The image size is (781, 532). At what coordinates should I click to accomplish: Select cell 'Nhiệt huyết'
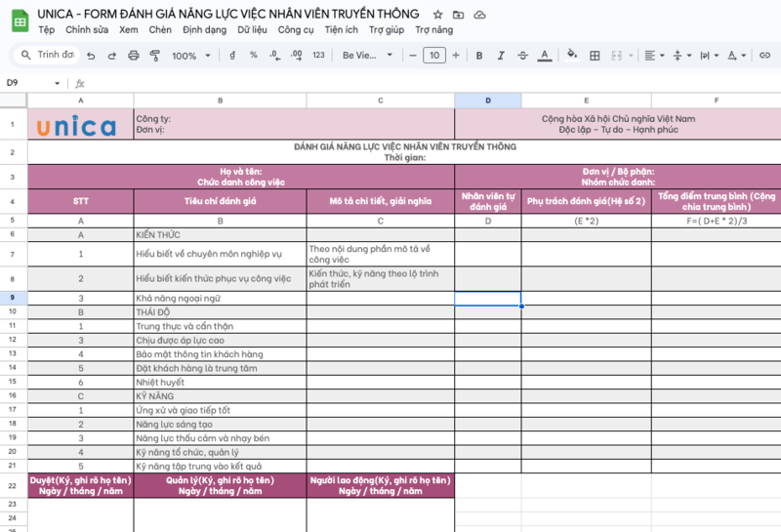(221, 382)
